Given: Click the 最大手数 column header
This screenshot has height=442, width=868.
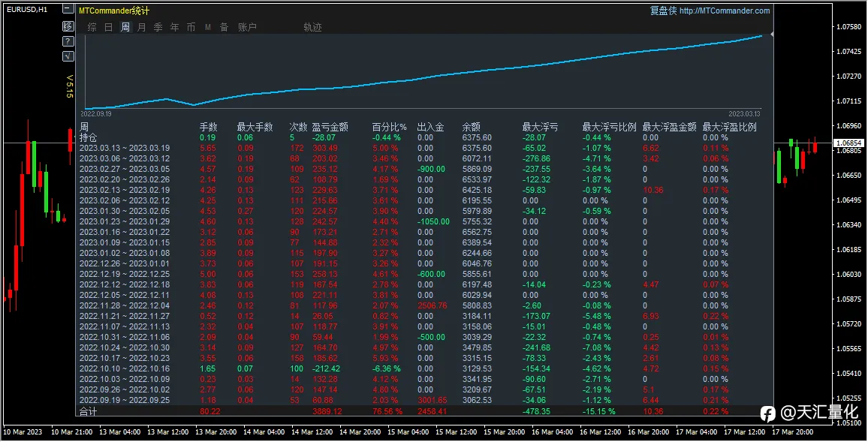Looking at the screenshot, I should 255,128.
